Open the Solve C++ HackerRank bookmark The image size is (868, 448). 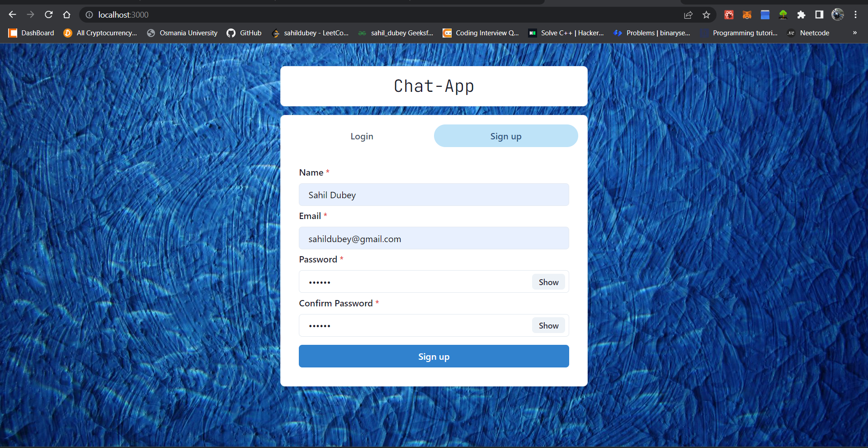tap(566, 33)
